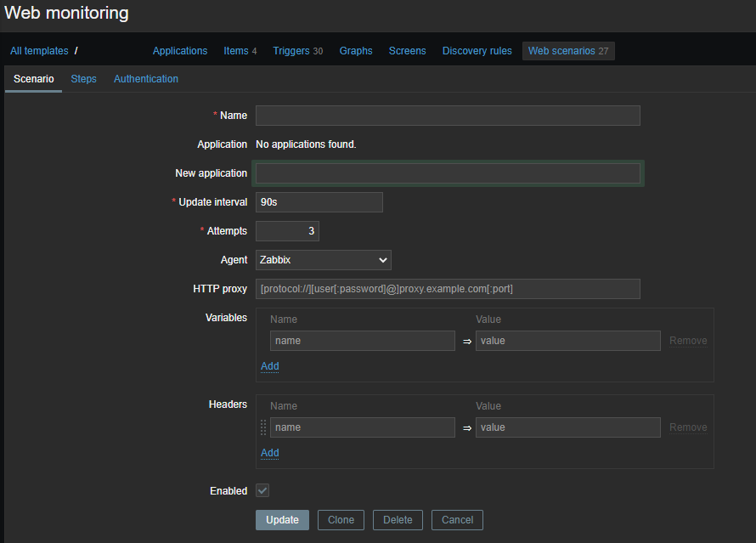Open the Authentication tab
The image size is (756, 543).
tap(145, 78)
